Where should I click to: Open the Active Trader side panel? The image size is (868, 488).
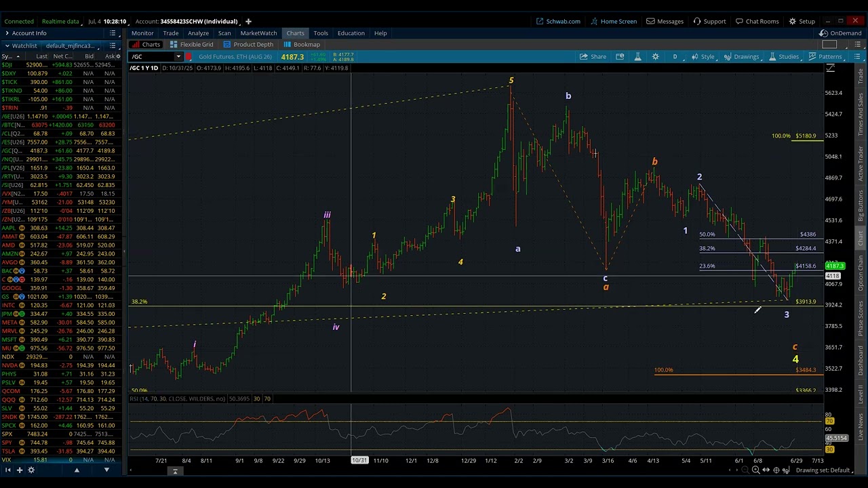click(861, 163)
